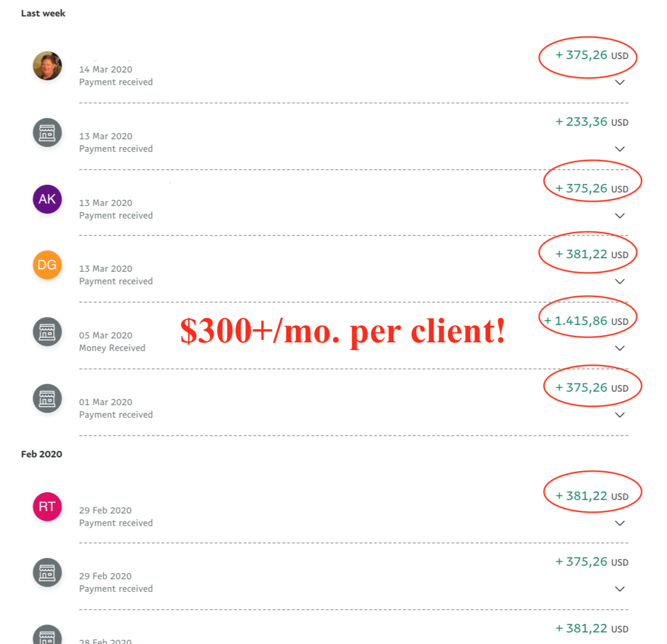Screen dimensions: 667x644
Task: Expand the AK payment row chevron
Action: point(620,216)
